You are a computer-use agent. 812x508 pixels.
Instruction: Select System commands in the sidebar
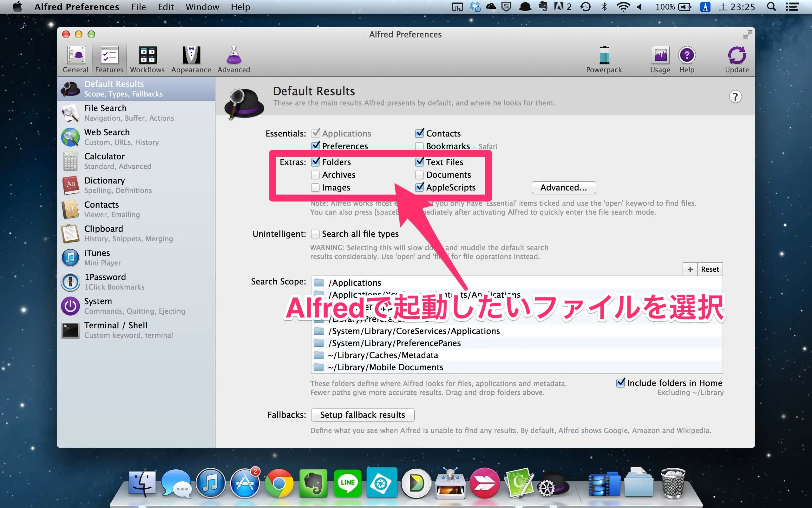(136, 306)
